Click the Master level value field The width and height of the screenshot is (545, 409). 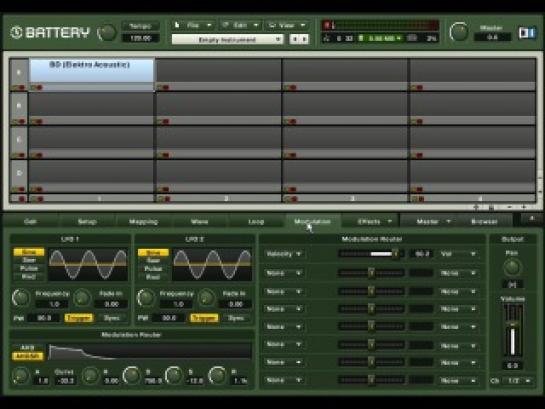pos(493,37)
